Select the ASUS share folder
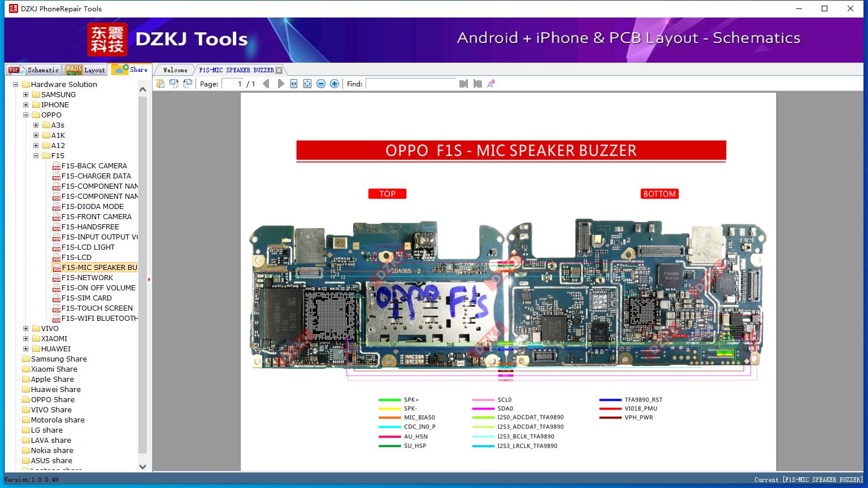Screen dimensions: 868x488 [x=51, y=461]
